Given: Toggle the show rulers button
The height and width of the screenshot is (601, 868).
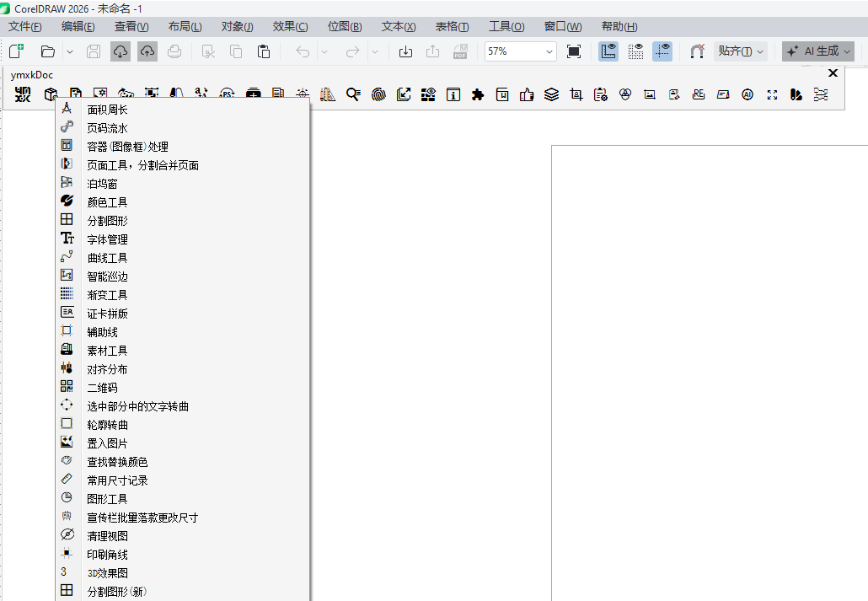Looking at the screenshot, I should (608, 51).
